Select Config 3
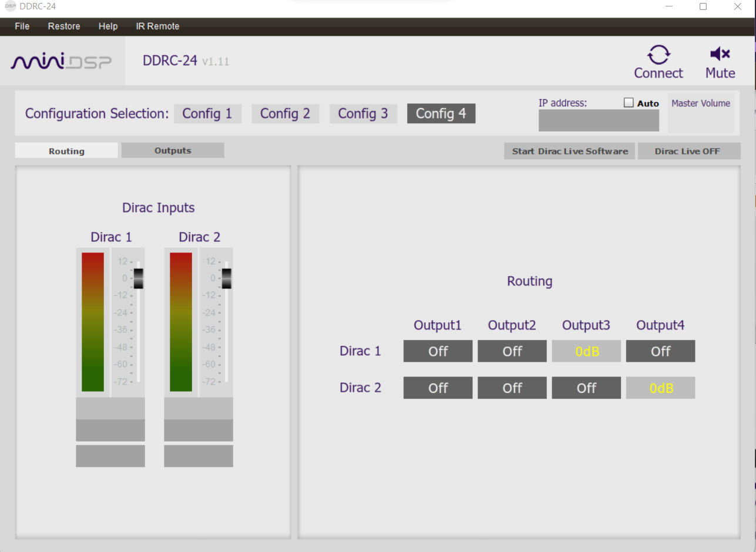 (363, 113)
